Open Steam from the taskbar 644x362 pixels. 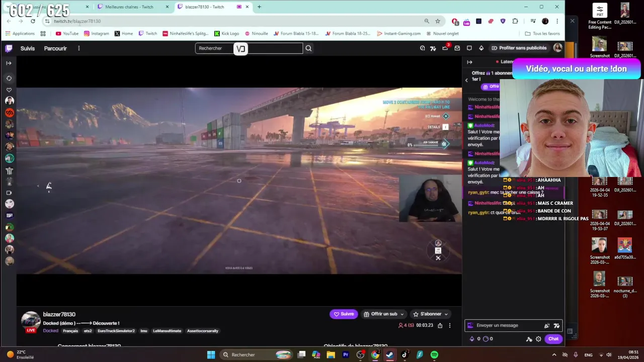(389, 354)
